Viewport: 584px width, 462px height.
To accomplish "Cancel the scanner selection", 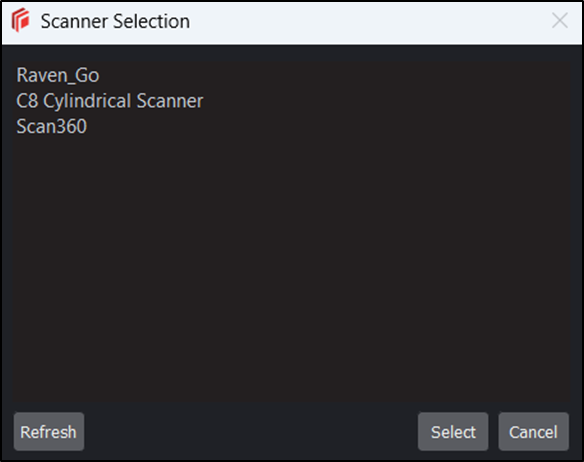I will pyautogui.click(x=533, y=431).
